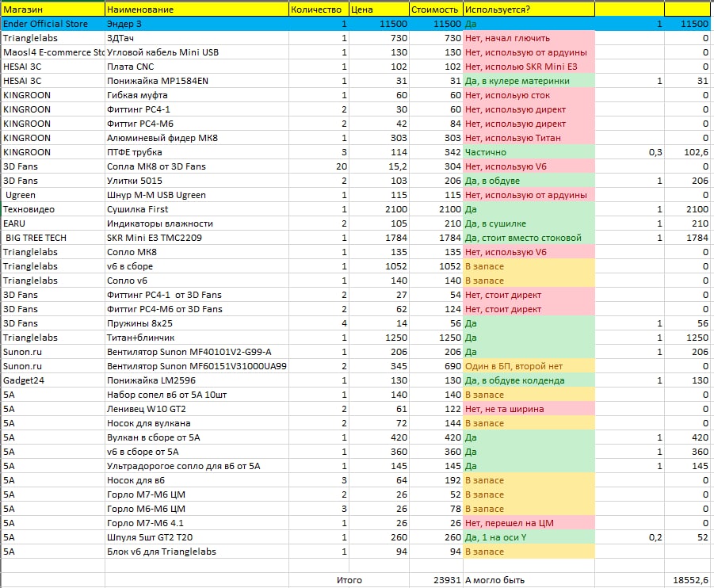Select the 'Гибкая муфта' cell
714x588 pixels.
[197, 95]
